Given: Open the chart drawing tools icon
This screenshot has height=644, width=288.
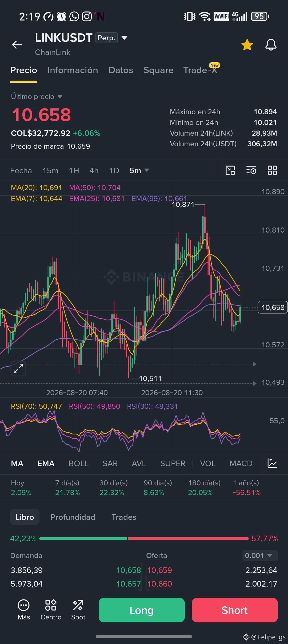Looking at the screenshot, I should [230, 170].
